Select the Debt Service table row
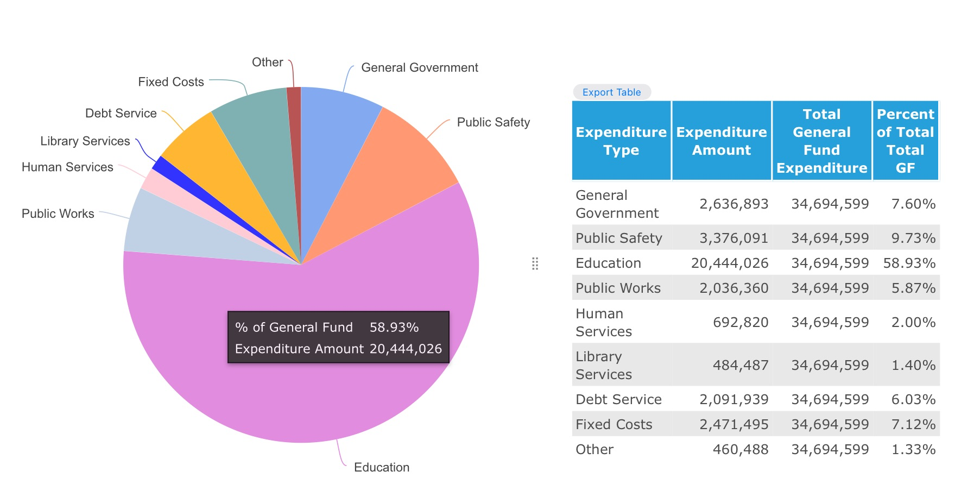 pyautogui.click(x=755, y=400)
